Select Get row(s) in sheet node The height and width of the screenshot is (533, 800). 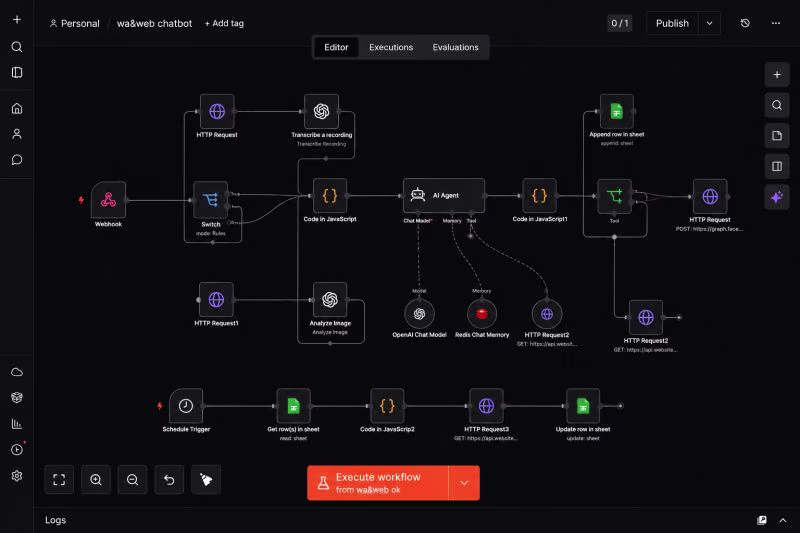click(x=293, y=406)
